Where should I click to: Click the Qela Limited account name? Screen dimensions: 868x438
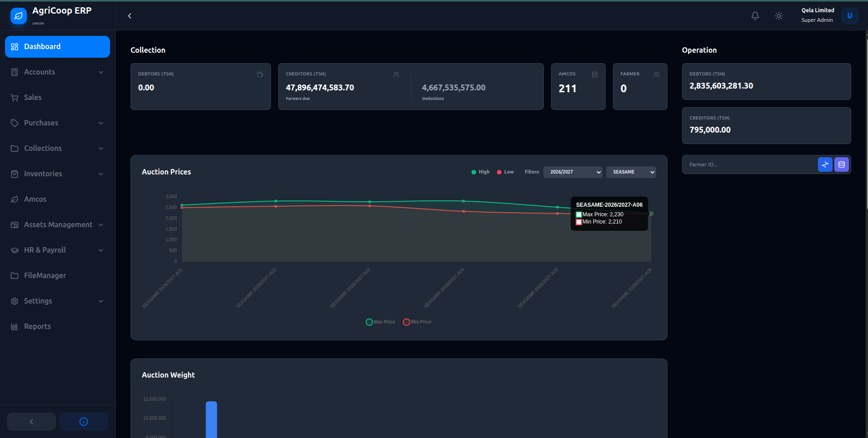click(x=818, y=10)
